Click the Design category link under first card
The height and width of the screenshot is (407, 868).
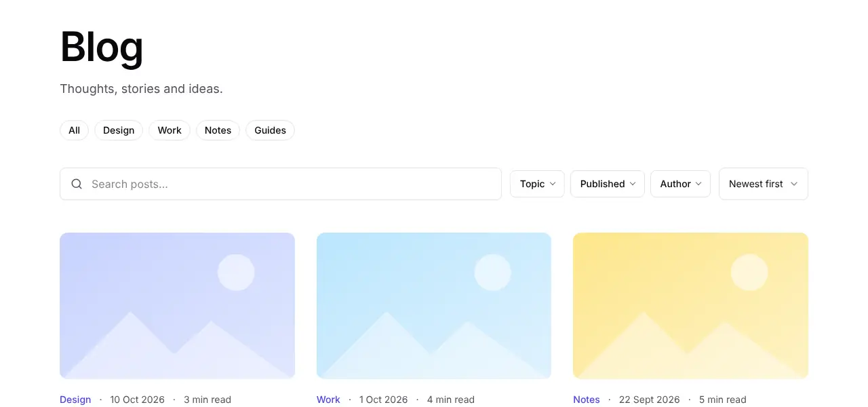[x=75, y=400]
